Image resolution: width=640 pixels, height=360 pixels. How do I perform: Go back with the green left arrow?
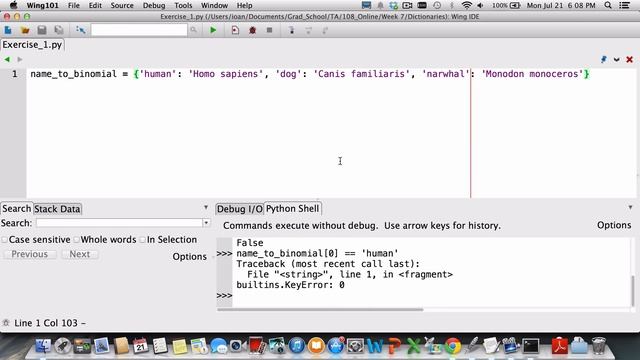7,59
